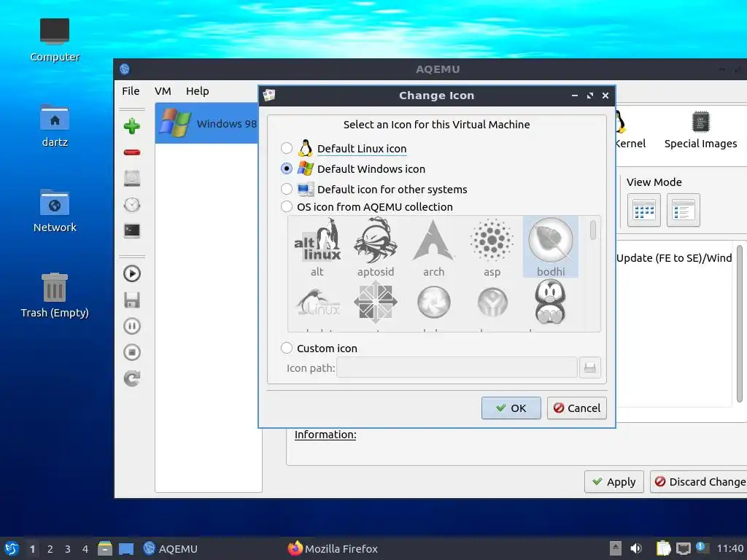Delete VM using red minus icon
Viewport: 747px width, 560px height.
(x=132, y=152)
